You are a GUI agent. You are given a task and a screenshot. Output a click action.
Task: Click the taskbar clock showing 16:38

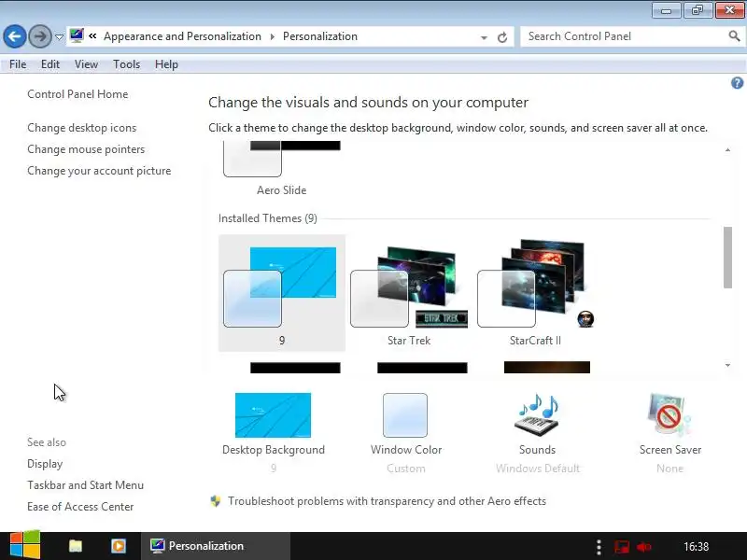696,547
